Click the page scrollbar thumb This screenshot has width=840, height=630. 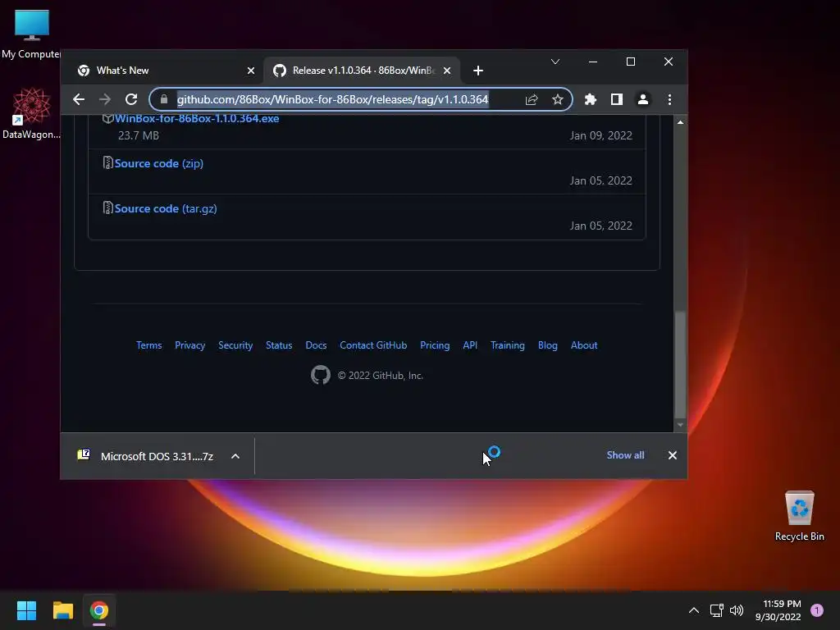[680, 364]
